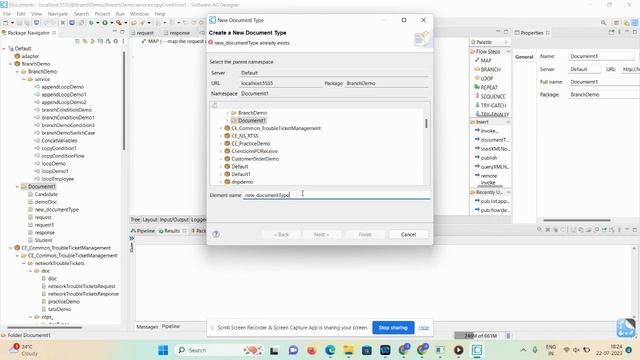
Task: Collapse the service folder in Package Navigator
Action: click(x=24, y=80)
